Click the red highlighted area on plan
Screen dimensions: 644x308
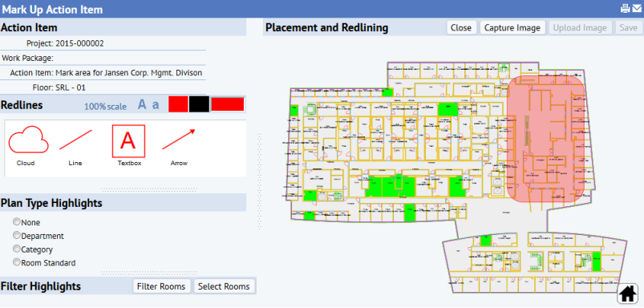[x=545, y=139]
